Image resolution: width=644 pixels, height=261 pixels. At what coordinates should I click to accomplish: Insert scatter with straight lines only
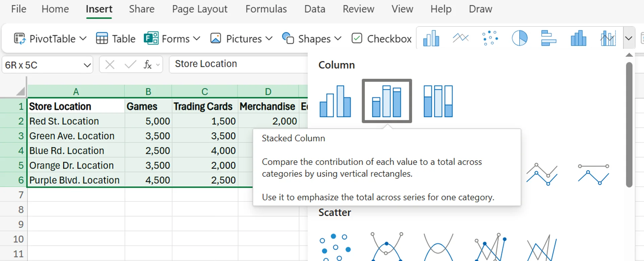542,247
